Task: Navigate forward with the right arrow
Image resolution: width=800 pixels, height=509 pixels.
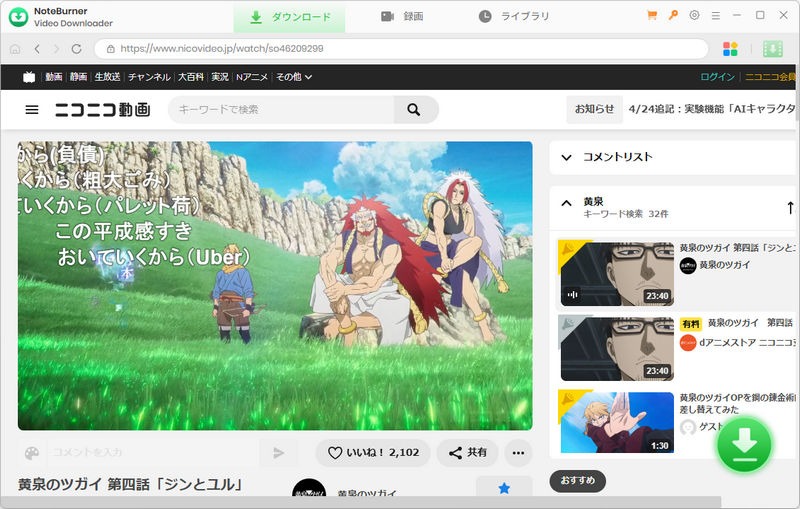Action: [x=56, y=49]
